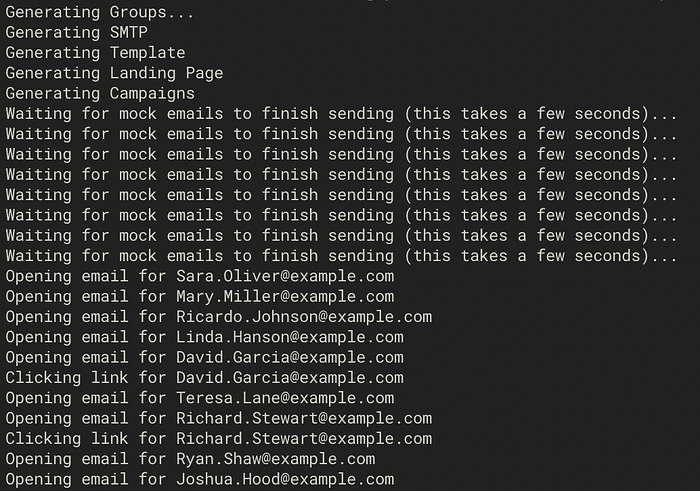Click the Sara.Oliver@example.com email address
The height and width of the screenshot is (491, 700).
click(x=285, y=276)
